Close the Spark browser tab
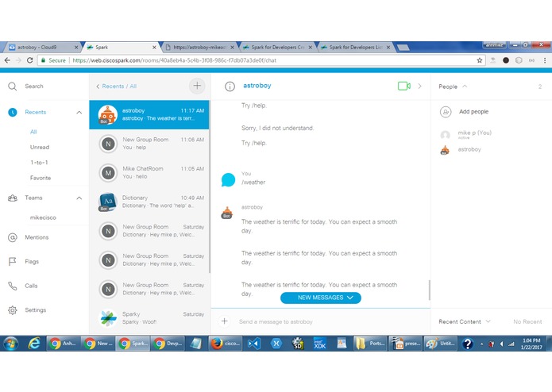This screenshot has height=392, width=552. pyautogui.click(x=154, y=48)
